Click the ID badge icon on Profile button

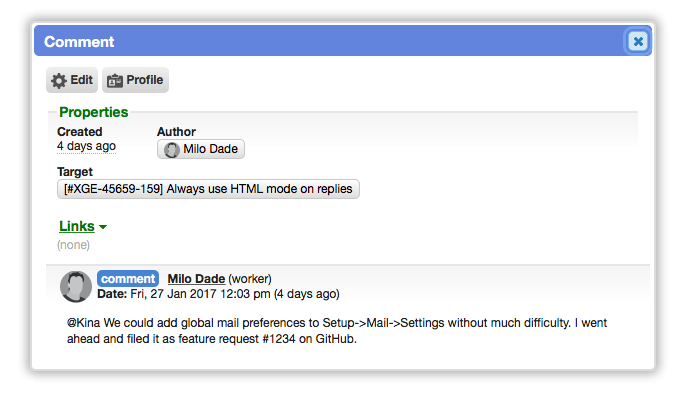click(115, 81)
